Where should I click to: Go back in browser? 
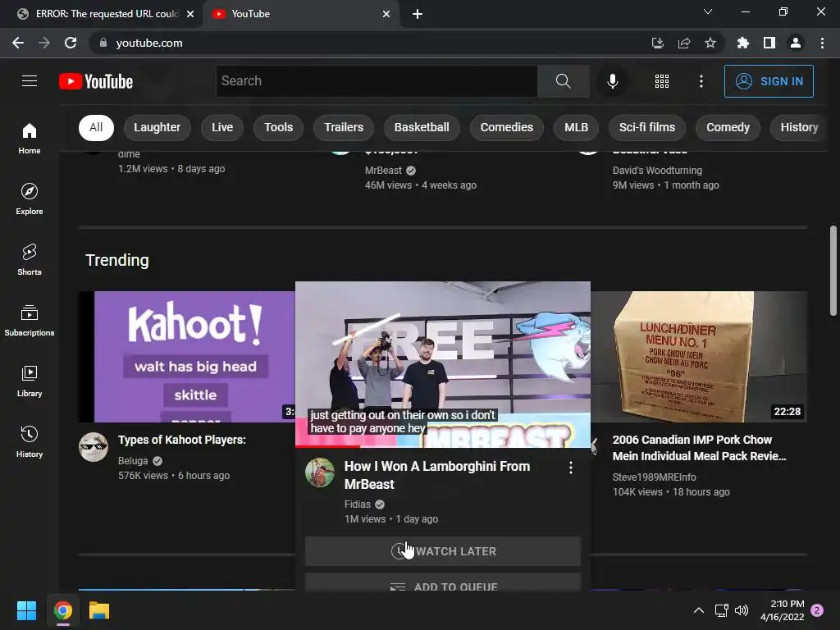[x=18, y=43]
